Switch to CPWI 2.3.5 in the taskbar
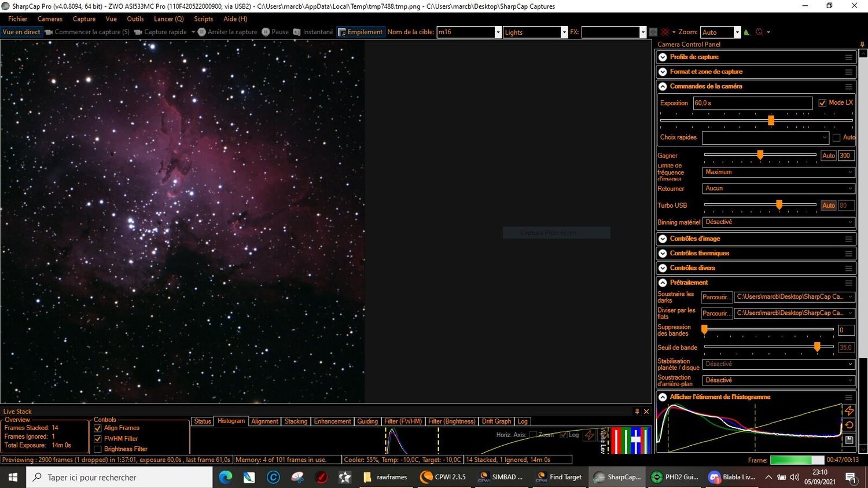This screenshot has height=488, width=868. pos(443,477)
